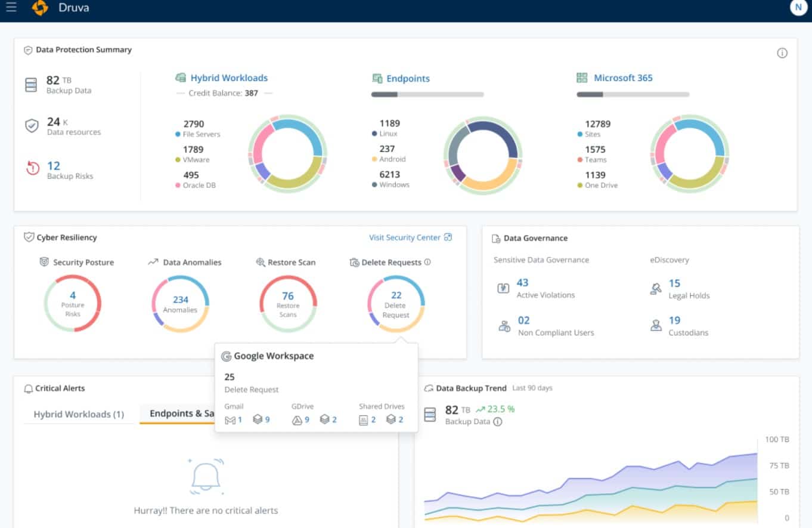Click the Data Anomalies trend icon
Viewport: 812px width, 528px height.
tap(152, 262)
